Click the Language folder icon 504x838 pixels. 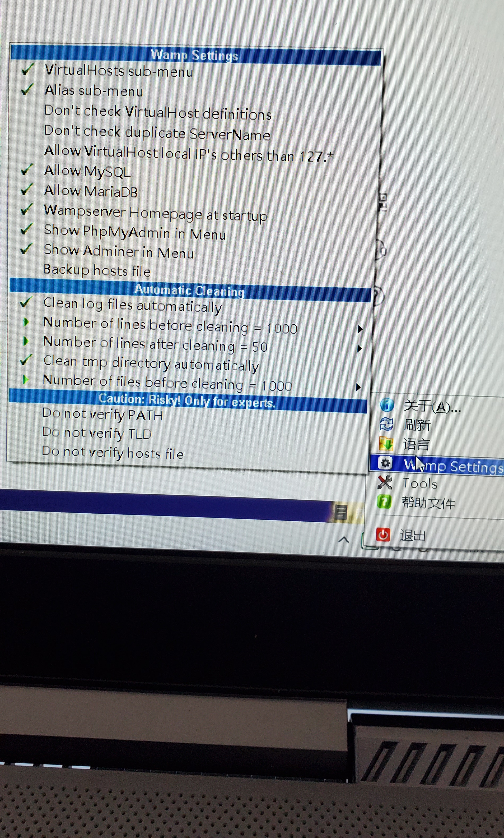pyautogui.click(x=386, y=444)
